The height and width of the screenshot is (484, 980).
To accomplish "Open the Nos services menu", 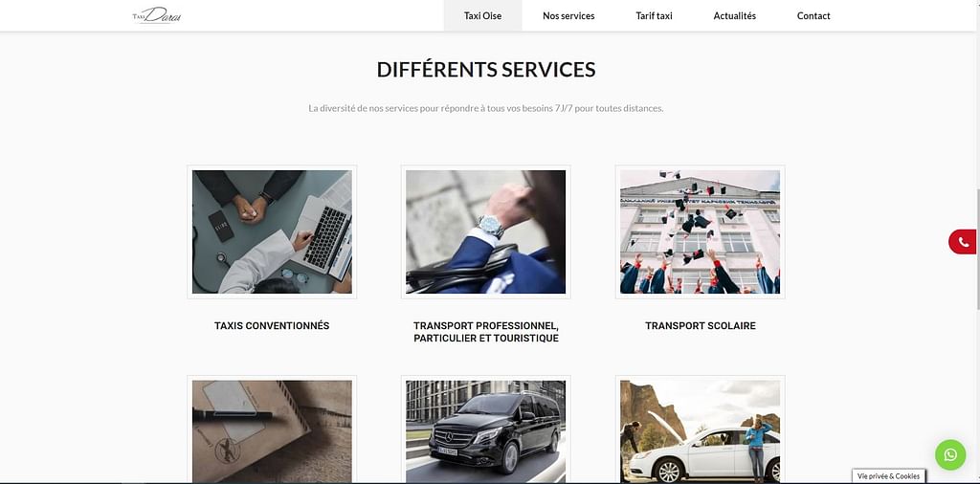I will tap(568, 15).
